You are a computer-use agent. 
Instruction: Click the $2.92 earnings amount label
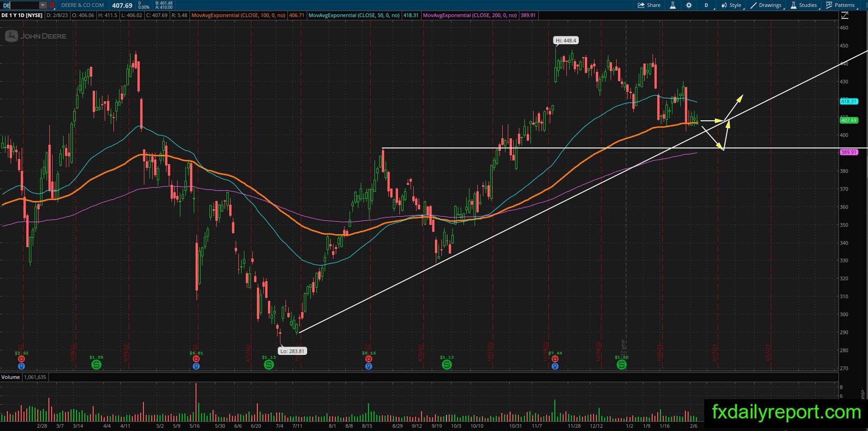tap(21, 353)
